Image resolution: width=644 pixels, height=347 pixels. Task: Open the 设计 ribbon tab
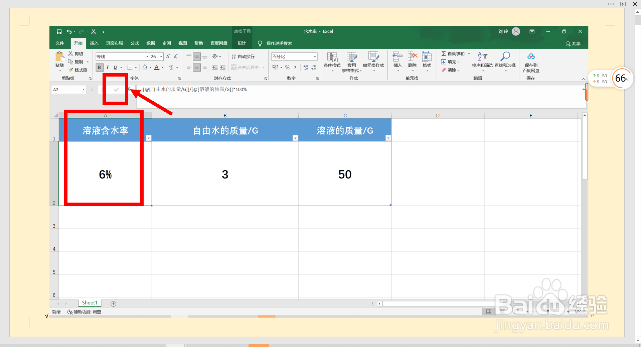(x=242, y=43)
